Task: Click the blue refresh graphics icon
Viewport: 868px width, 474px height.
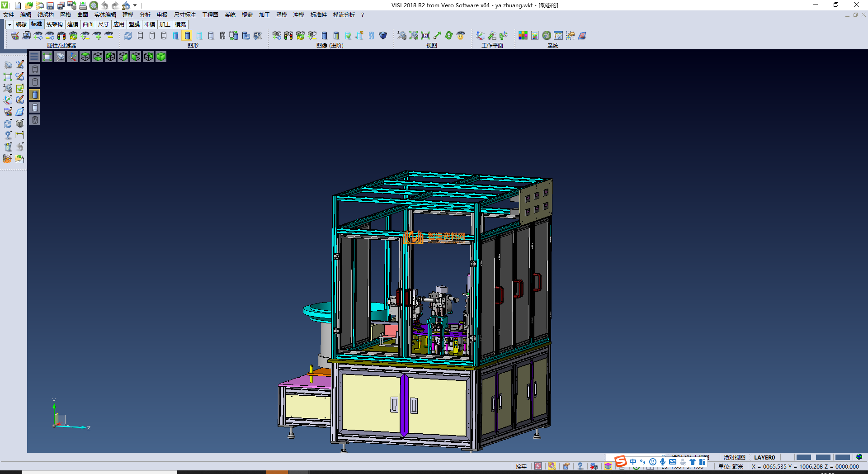Action: (128, 36)
